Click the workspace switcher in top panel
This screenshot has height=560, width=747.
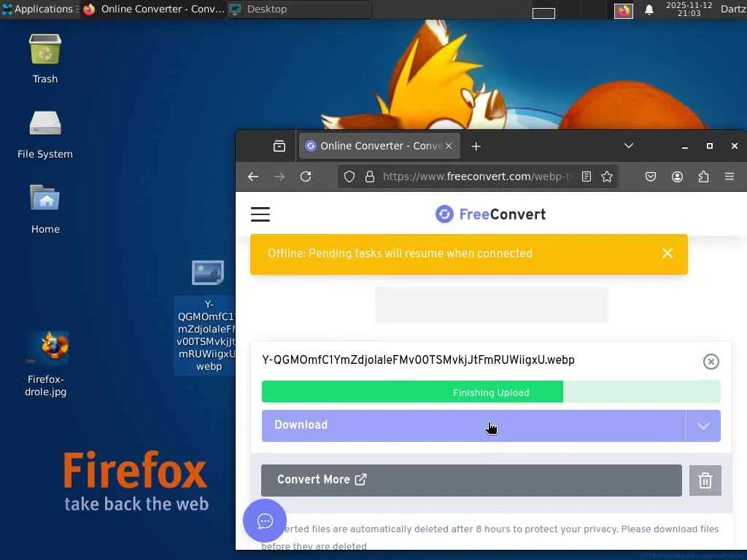tap(543, 13)
